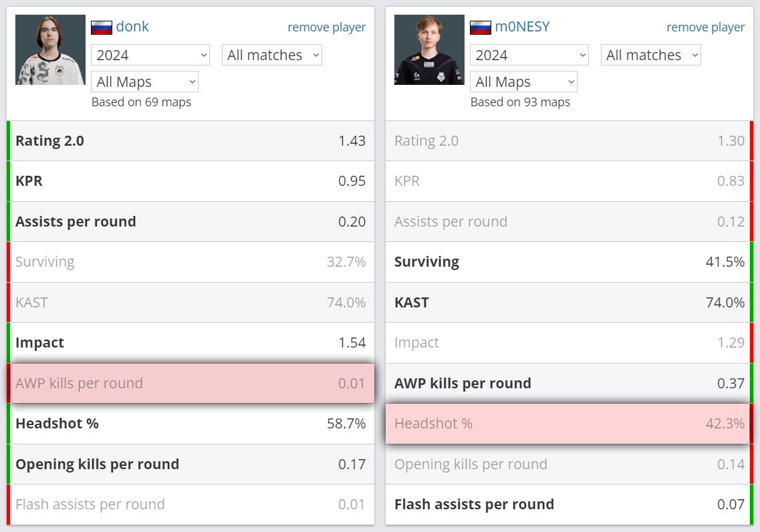The image size is (760, 532).
Task: Click the Russian flag icon beside m0NESY
Action: tap(481, 27)
